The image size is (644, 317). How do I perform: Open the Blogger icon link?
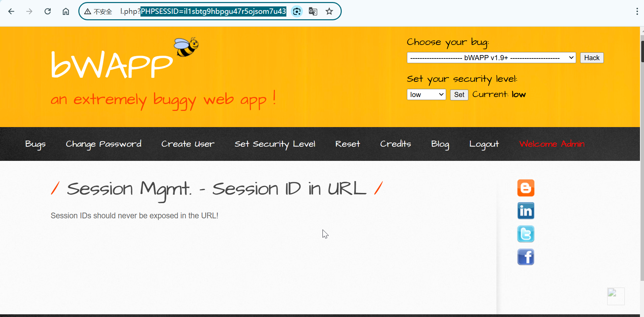tap(525, 188)
